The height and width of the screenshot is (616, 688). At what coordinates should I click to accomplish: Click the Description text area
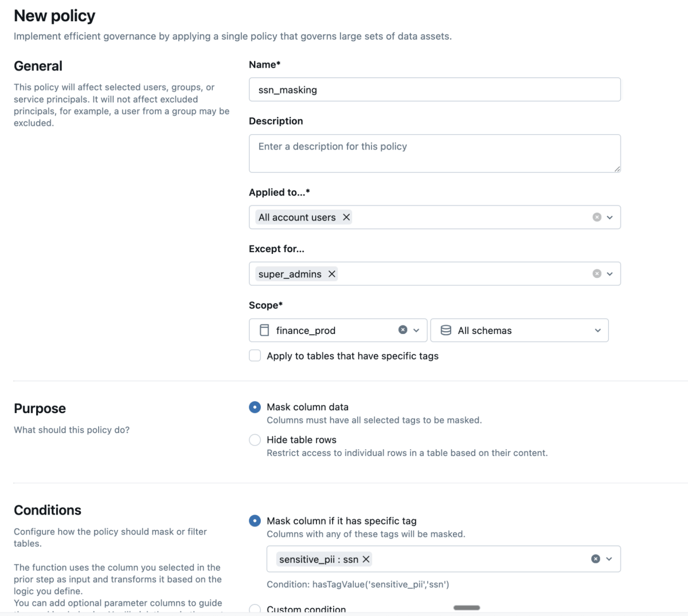tap(435, 153)
